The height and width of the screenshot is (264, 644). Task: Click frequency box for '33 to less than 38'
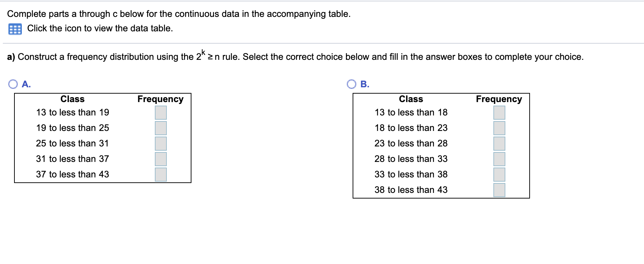point(499,174)
